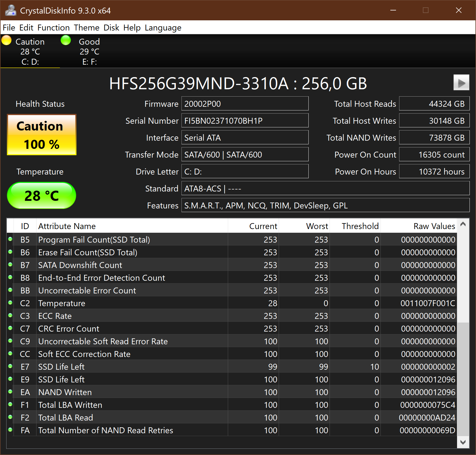This screenshot has height=455, width=476.
Task: Open the Language menu
Action: tap(163, 28)
